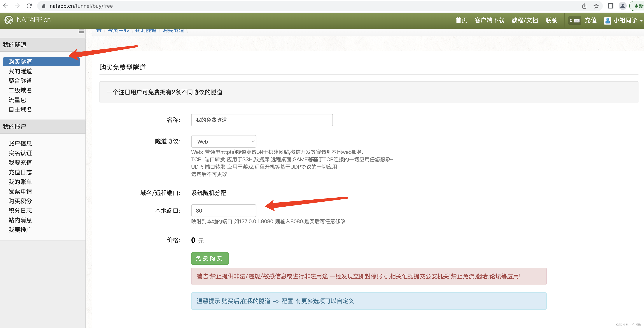Click the red 警告 warning message
Screen dimensions: 644x328
(x=369, y=276)
